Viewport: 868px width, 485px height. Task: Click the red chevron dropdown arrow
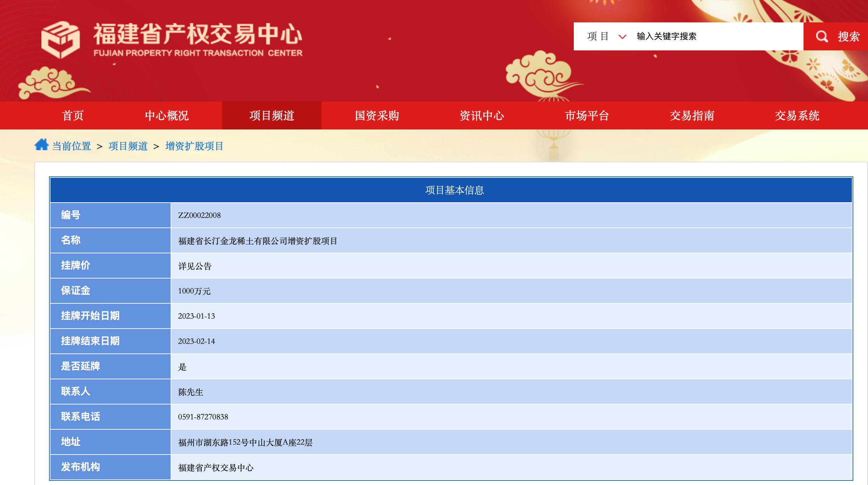(x=622, y=37)
